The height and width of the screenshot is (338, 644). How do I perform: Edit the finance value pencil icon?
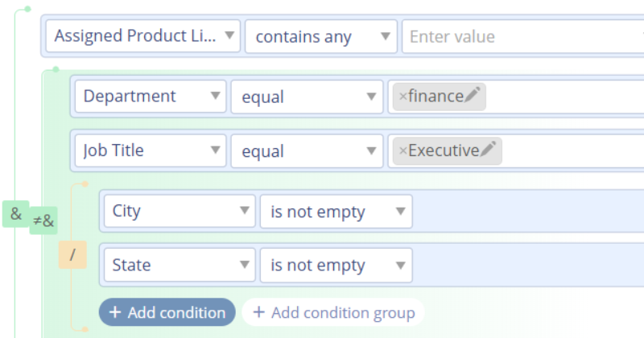(473, 96)
